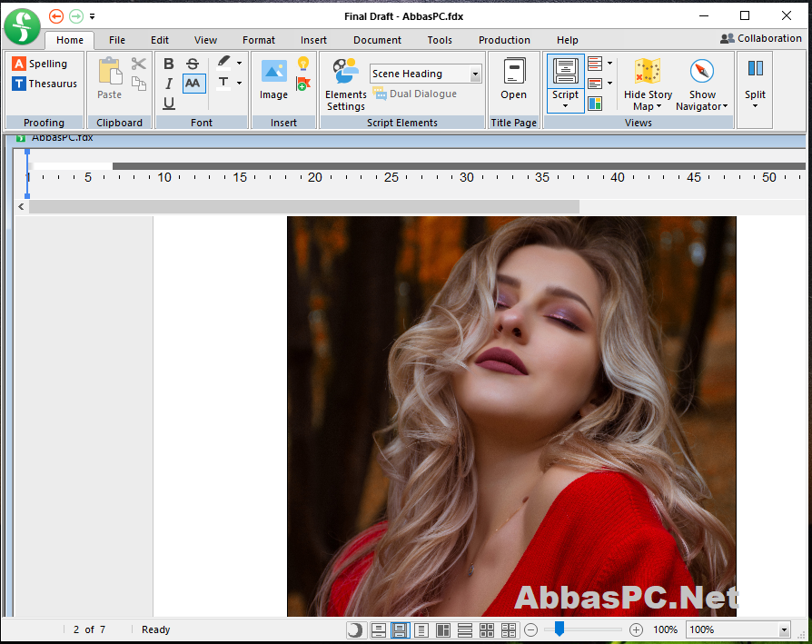Viewport: 812px width, 644px height.
Task: Click the zoom out minus button
Action: click(x=530, y=630)
